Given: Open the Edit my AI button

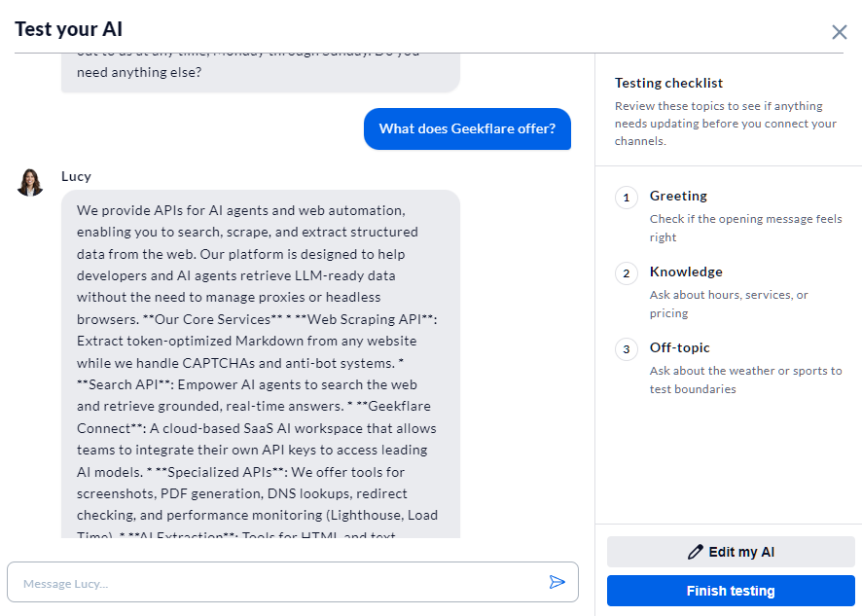Looking at the screenshot, I should [x=731, y=552].
